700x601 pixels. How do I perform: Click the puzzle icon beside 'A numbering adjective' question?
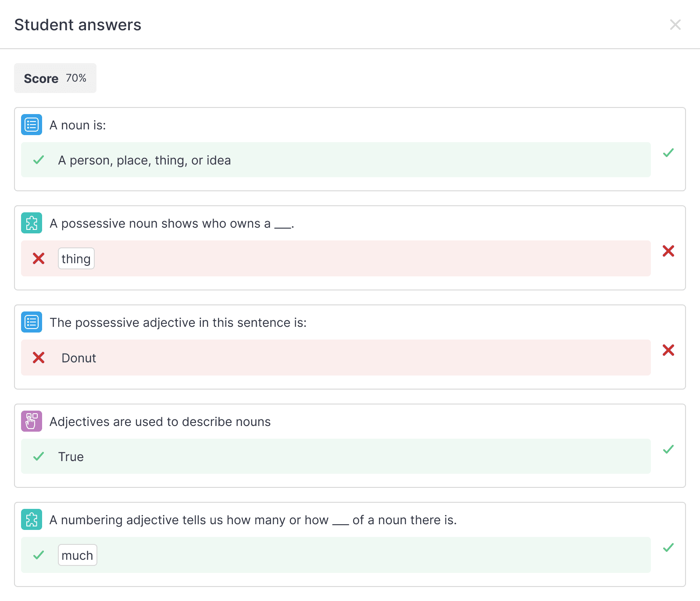click(32, 519)
